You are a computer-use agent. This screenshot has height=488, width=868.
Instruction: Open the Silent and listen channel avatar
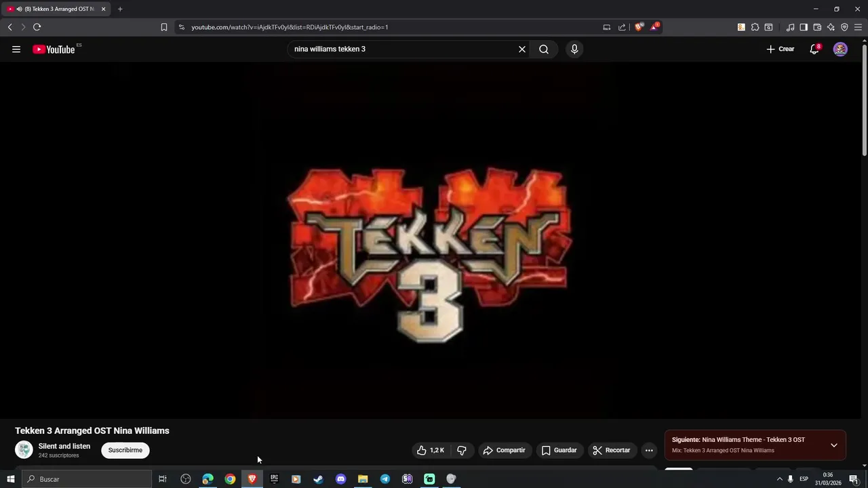coord(24,449)
